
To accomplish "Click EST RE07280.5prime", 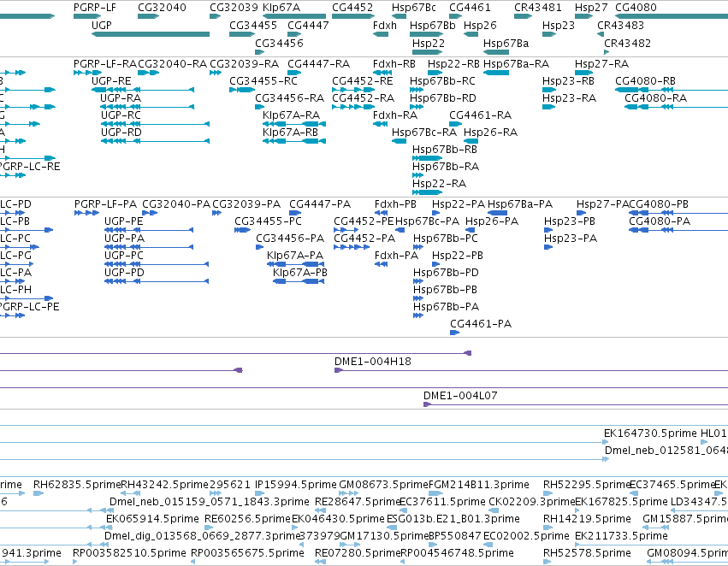I will pos(358,553).
